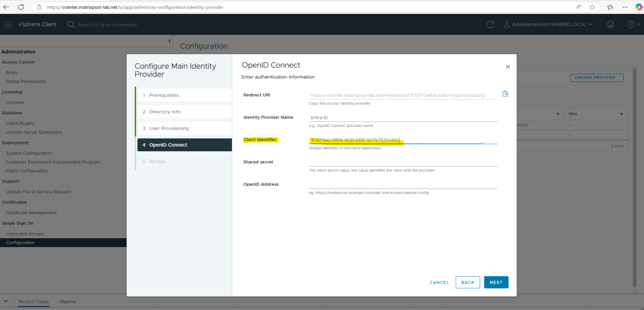Switch to the Alarms tab
This screenshot has height=310, width=644.
pyautogui.click(x=67, y=301)
